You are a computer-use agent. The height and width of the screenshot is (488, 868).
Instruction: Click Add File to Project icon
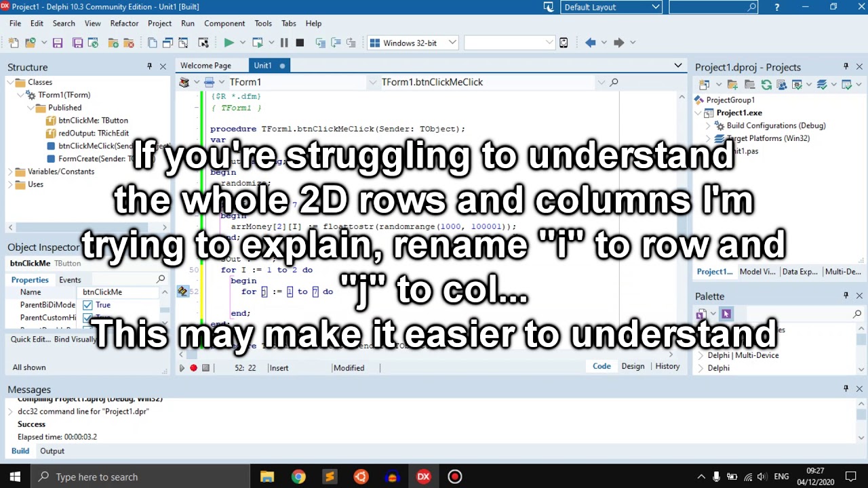(113, 43)
